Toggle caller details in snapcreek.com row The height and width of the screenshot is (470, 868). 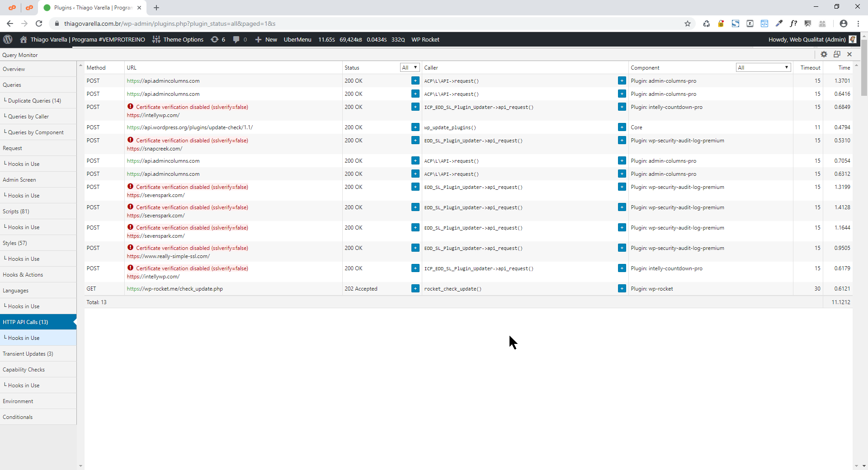(x=622, y=140)
